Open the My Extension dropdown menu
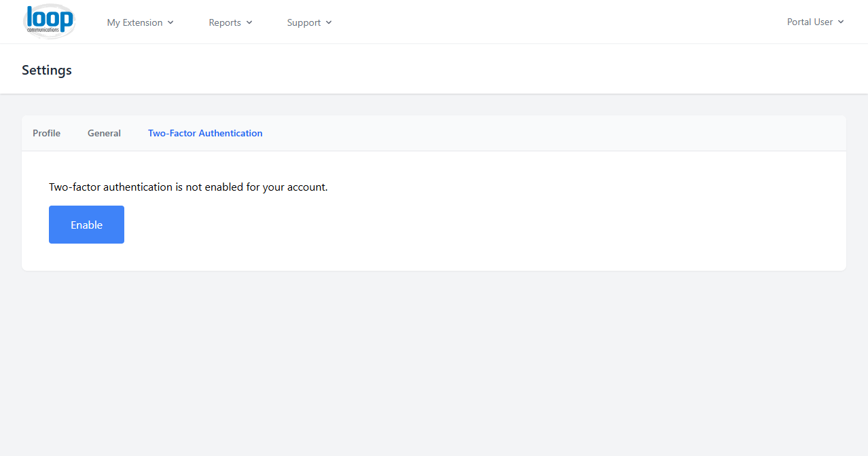 coord(141,22)
